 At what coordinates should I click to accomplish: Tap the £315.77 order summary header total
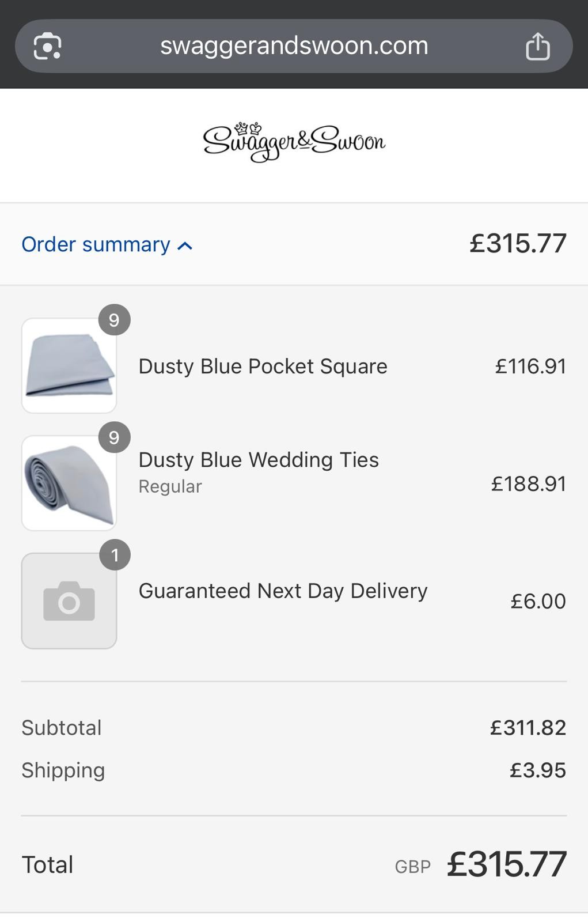point(518,243)
